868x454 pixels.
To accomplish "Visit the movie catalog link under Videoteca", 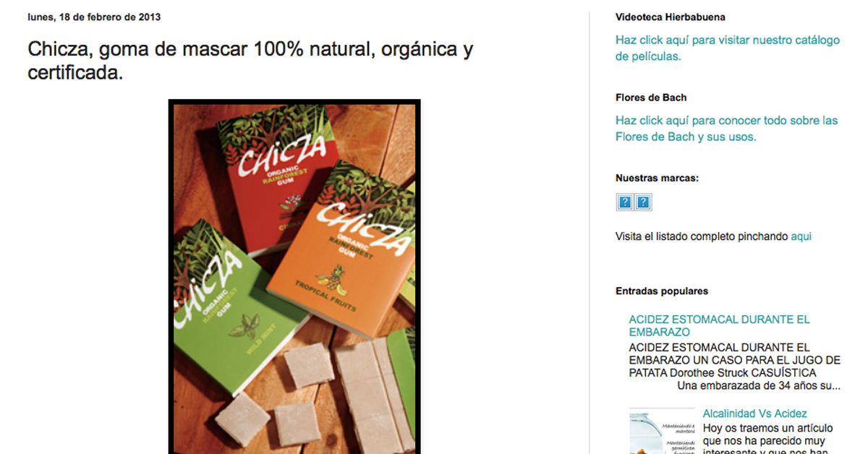I will click(x=728, y=48).
